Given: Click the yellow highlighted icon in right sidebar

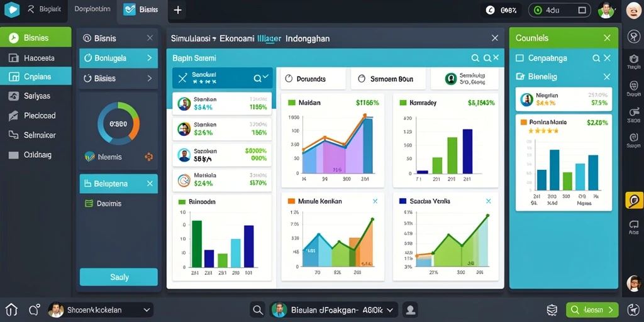Looking at the screenshot, I should (634, 201).
